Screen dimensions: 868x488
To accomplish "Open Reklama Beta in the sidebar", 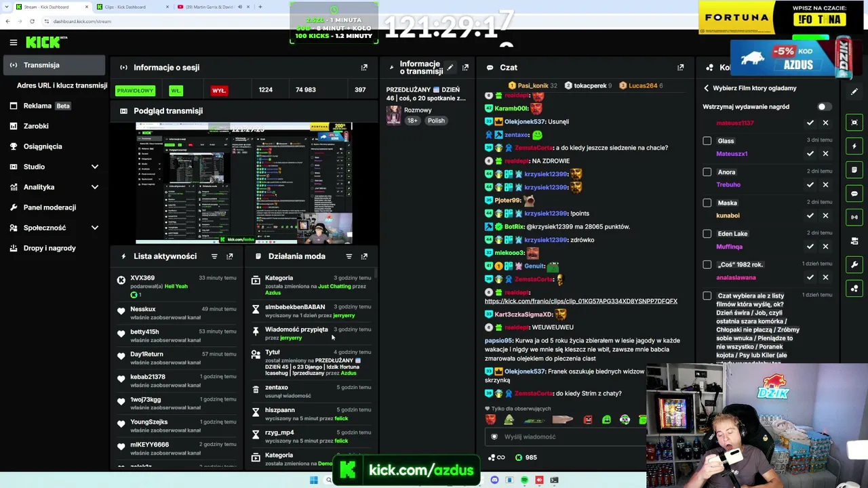I will pos(54,106).
